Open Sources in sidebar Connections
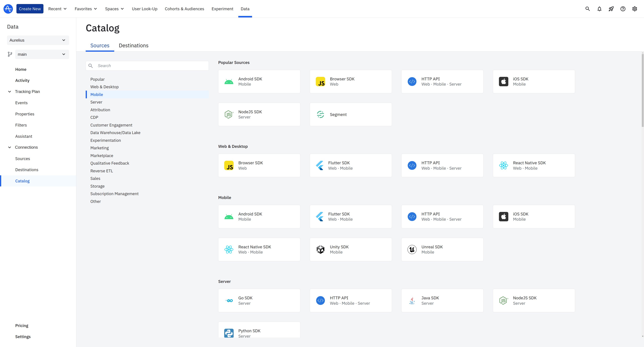644x347 pixels. click(22, 159)
